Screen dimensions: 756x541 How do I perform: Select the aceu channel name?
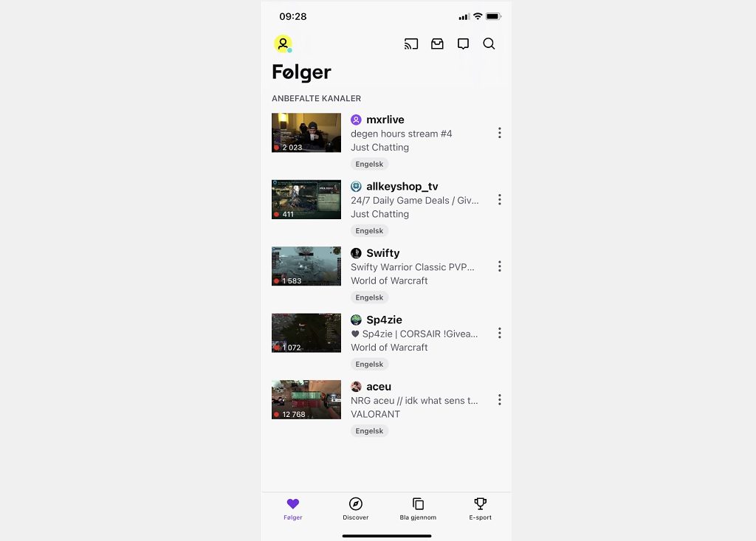click(x=379, y=387)
